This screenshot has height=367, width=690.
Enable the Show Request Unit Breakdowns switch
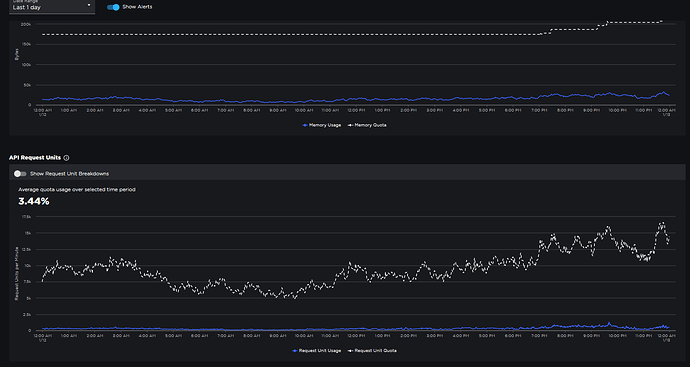[x=20, y=174]
